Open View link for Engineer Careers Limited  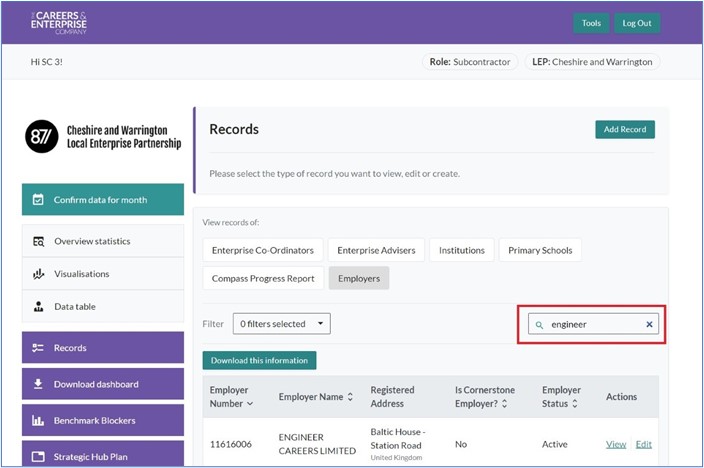(616, 444)
